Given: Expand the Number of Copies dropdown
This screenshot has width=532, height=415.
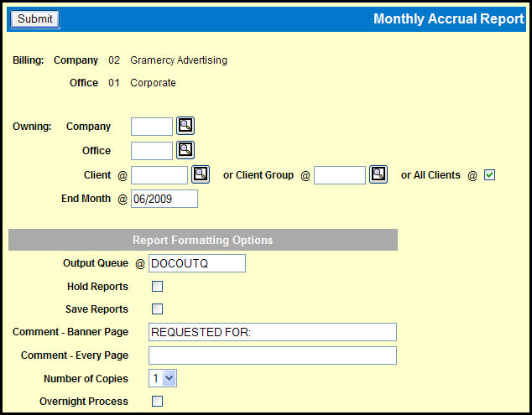Looking at the screenshot, I should pos(163,378).
